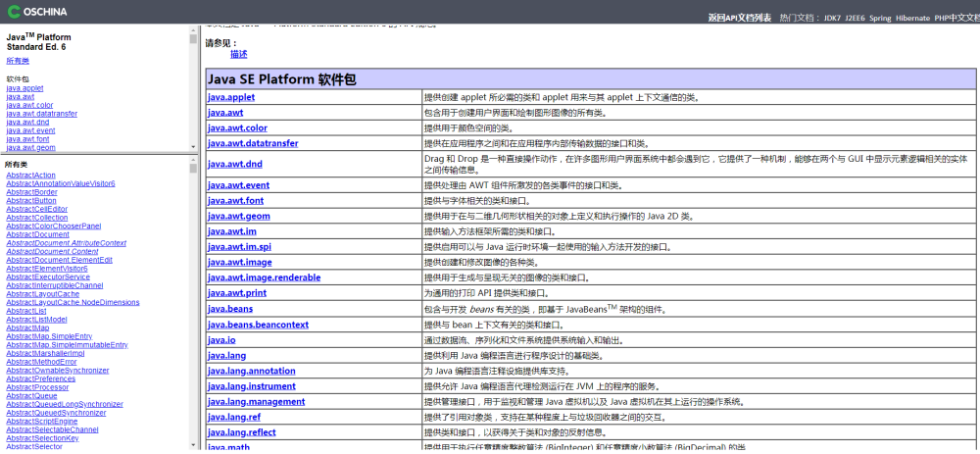Open java.applet package in the table
The height and width of the screenshot is (454, 980).
[x=231, y=97]
